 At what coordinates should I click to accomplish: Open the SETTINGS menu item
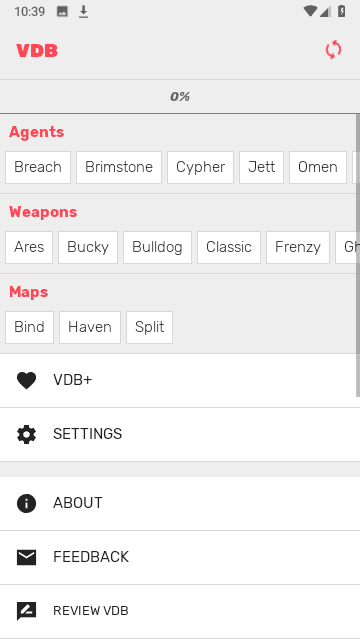pos(180,434)
